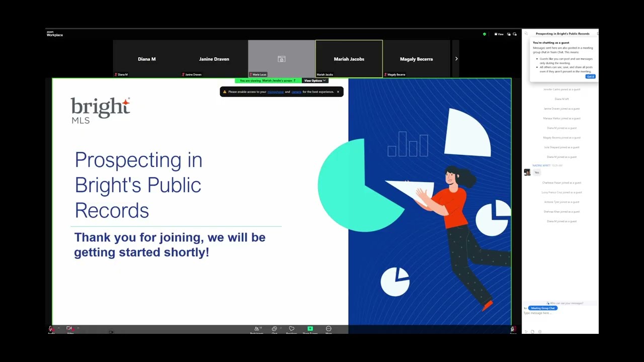Expand the Audio options arrow

coord(58,328)
